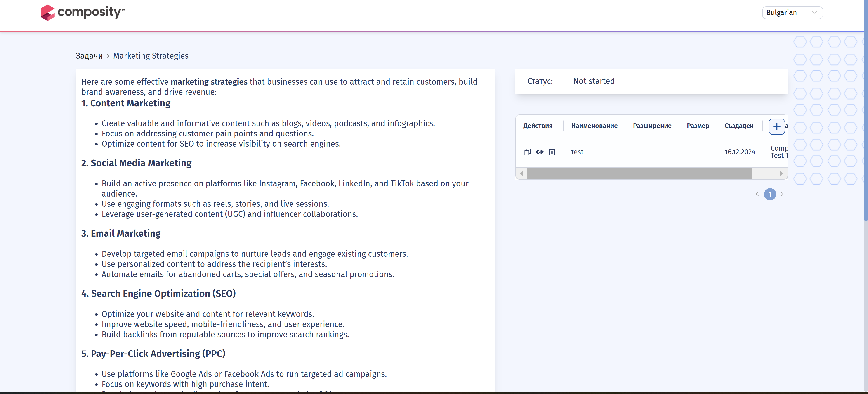868x394 pixels.
Task: Select the 16.12.2024 date cell
Action: click(x=740, y=152)
